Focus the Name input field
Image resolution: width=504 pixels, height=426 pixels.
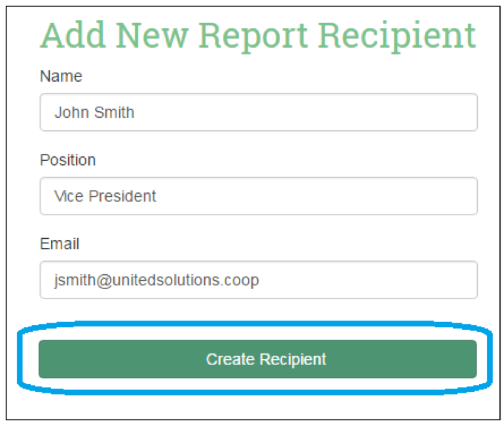(258, 113)
